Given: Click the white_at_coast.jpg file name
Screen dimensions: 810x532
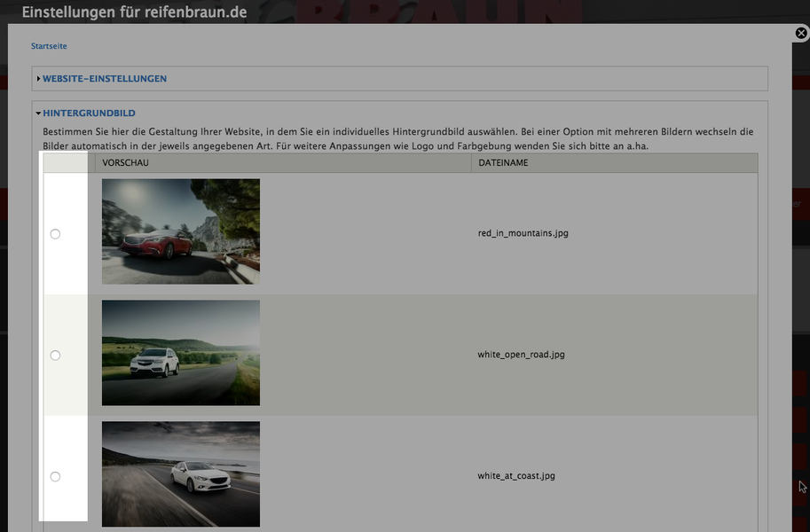Looking at the screenshot, I should 516,476.
